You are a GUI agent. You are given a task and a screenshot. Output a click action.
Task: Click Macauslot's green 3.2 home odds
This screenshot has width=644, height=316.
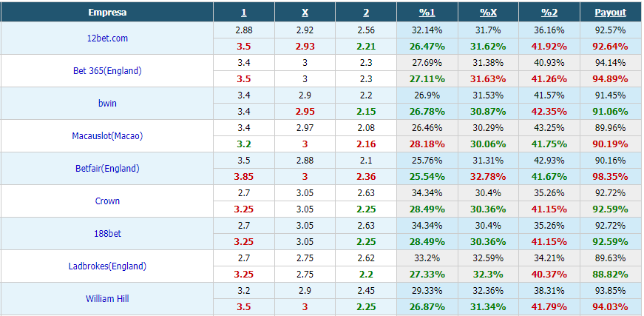coord(244,144)
